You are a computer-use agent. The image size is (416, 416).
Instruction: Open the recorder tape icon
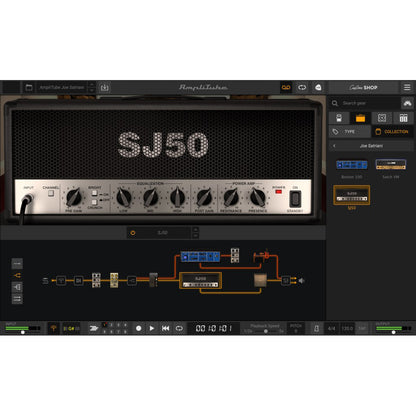(x=286, y=88)
